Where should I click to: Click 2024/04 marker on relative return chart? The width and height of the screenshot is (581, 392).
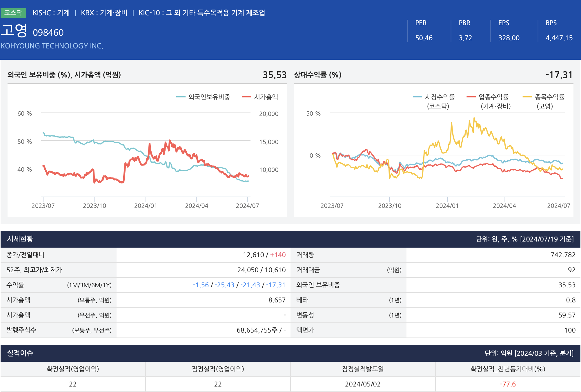click(x=504, y=206)
